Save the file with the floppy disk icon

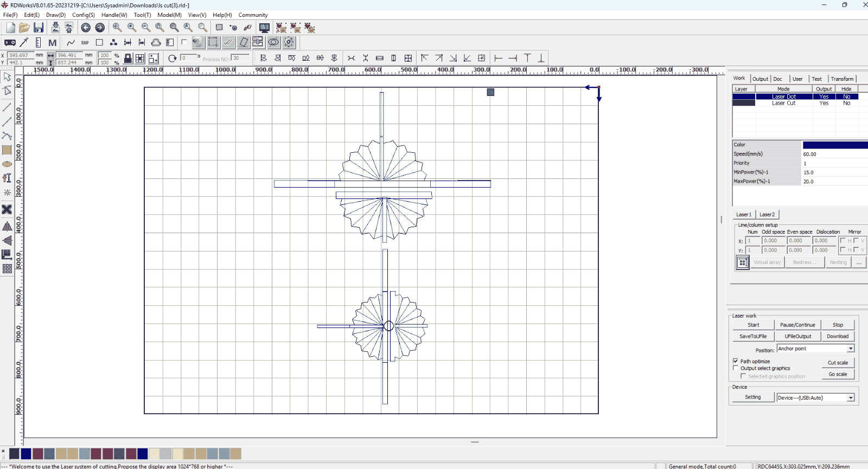tap(39, 28)
